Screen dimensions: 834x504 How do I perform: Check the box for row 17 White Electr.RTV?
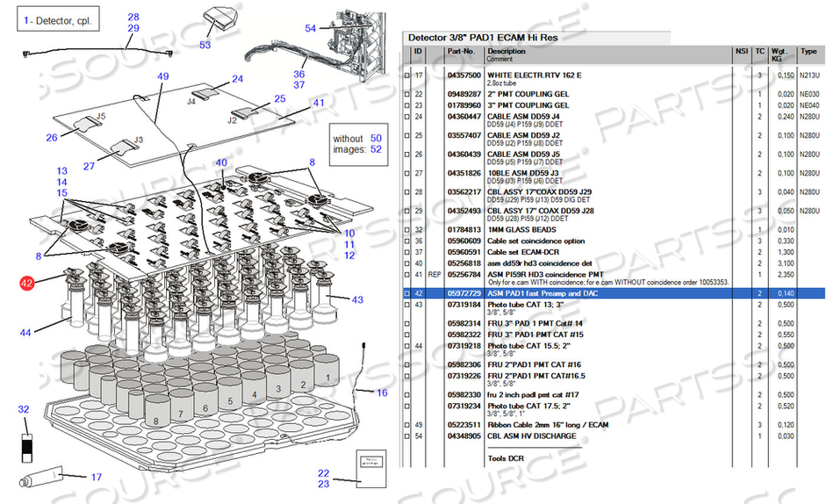coord(406,76)
